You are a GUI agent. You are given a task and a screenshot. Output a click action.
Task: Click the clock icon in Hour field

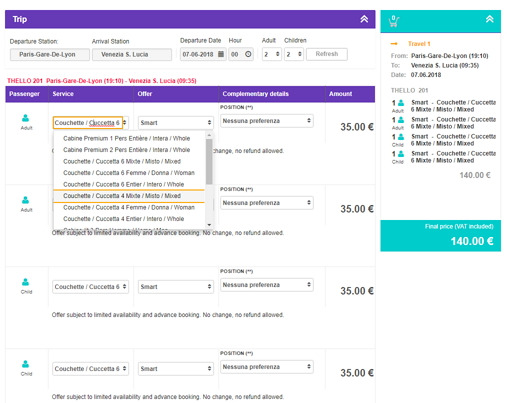248,54
